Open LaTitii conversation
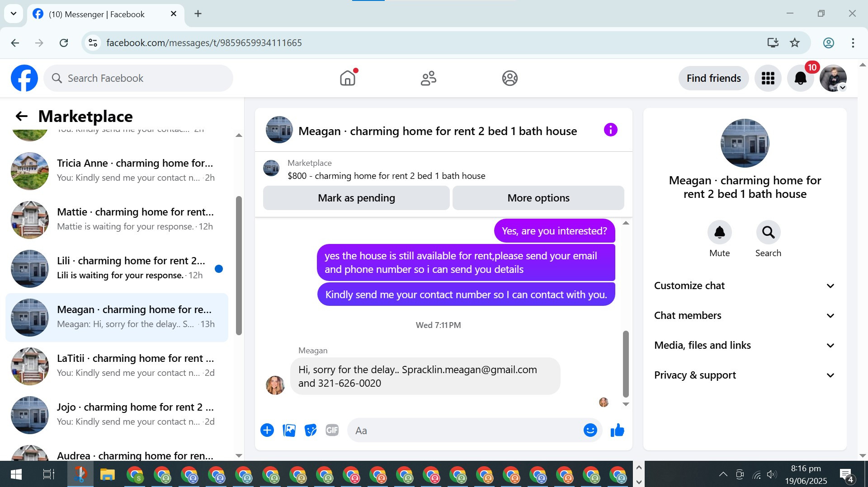Image resolution: width=868 pixels, height=487 pixels. point(117,366)
